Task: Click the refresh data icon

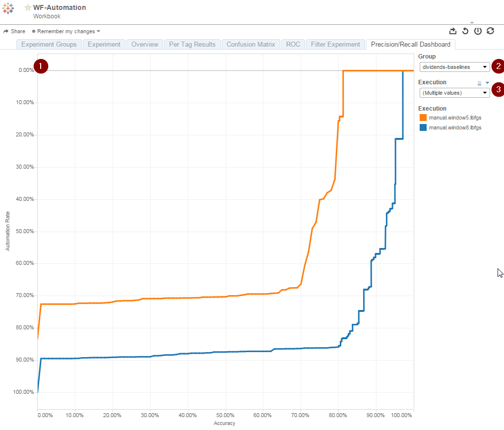Action: pos(490,31)
